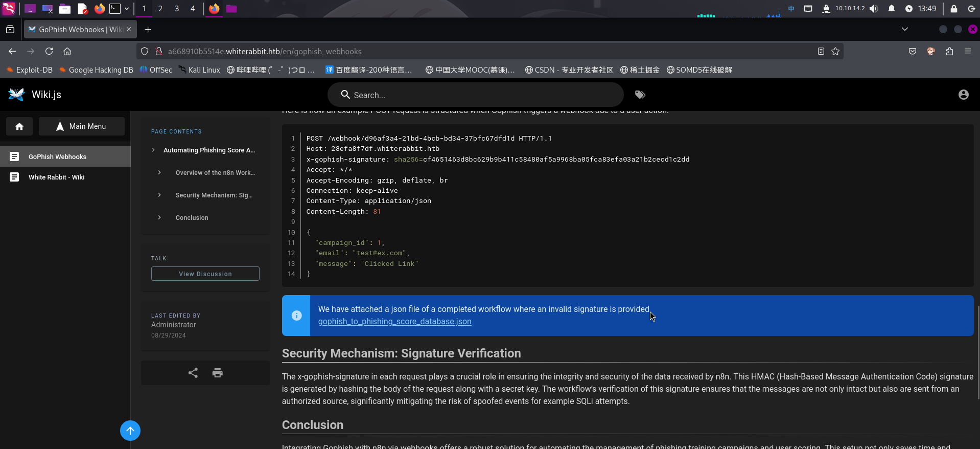Open the terminal emulator launcher
Screen dimensions: 980x449
coord(115,9)
